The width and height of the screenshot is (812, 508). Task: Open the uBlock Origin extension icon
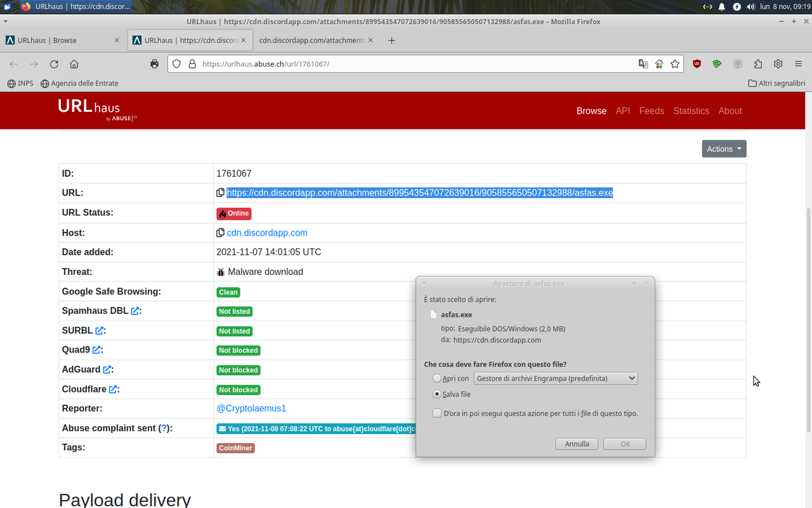tap(697, 64)
